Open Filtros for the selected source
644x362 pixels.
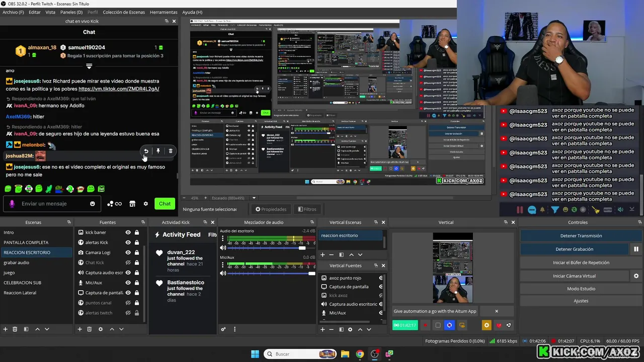point(307,209)
